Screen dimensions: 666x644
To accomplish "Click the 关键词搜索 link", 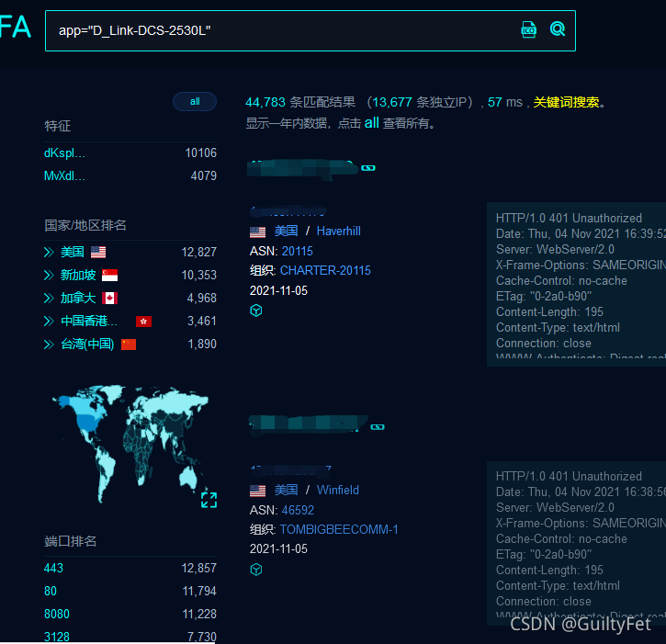I will (566, 102).
